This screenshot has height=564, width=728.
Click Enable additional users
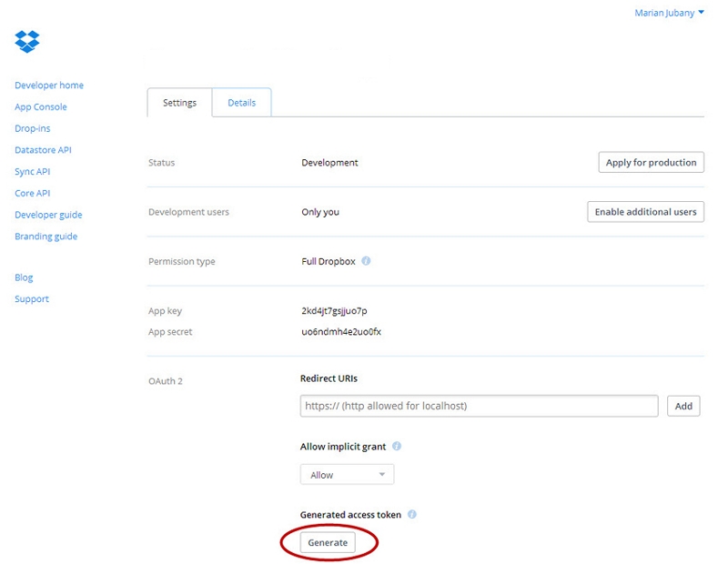pyautogui.click(x=645, y=210)
